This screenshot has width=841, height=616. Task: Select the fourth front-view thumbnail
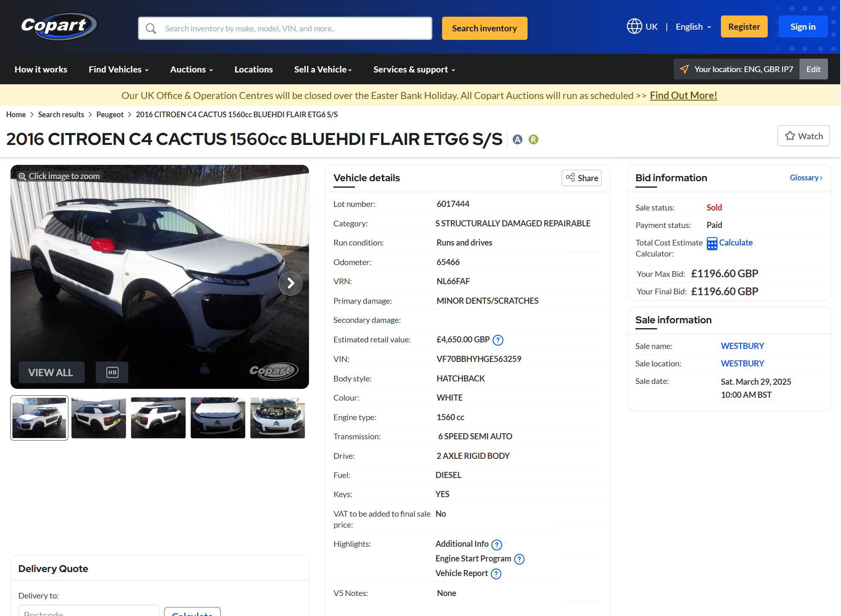[x=218, y=418]
